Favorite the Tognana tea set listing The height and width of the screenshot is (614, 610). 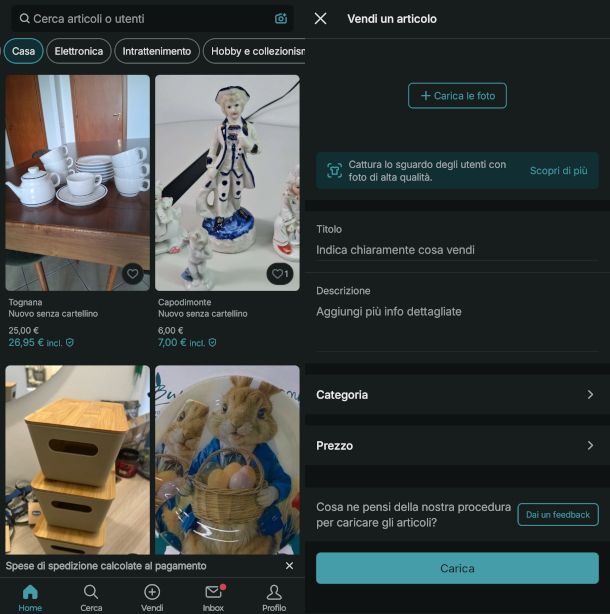click(132, 273)
